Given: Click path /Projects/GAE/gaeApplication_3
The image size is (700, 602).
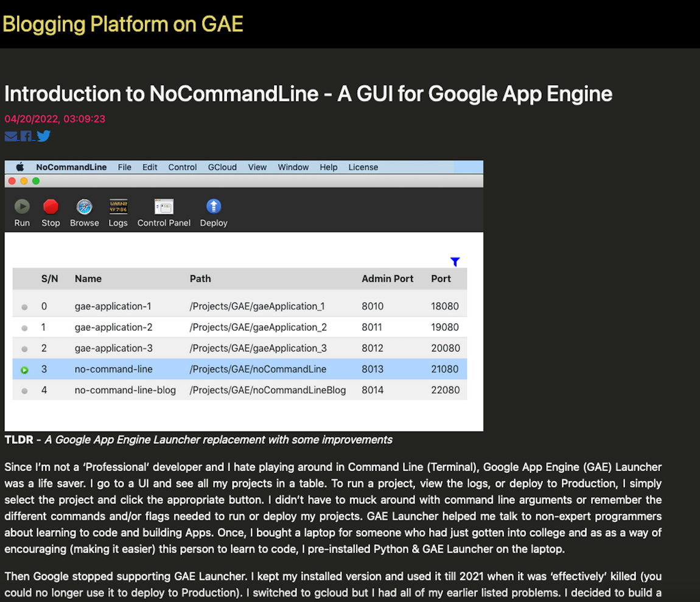Looking at the screenshot, I should tap(258, 348).
